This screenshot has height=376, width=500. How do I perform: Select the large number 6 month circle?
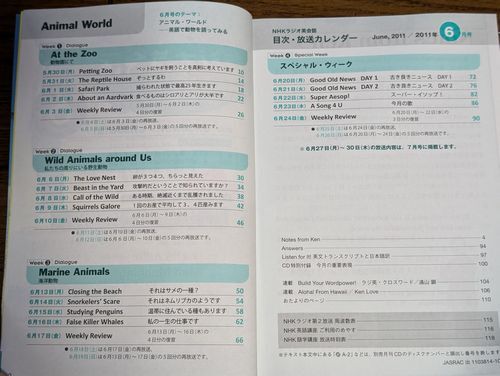449,32
